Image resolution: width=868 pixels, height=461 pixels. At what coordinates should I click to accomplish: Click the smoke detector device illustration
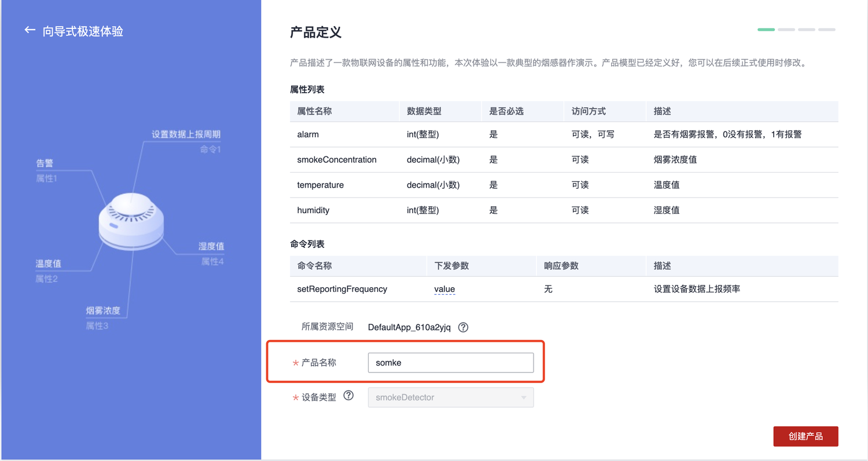tap(131, 221)
